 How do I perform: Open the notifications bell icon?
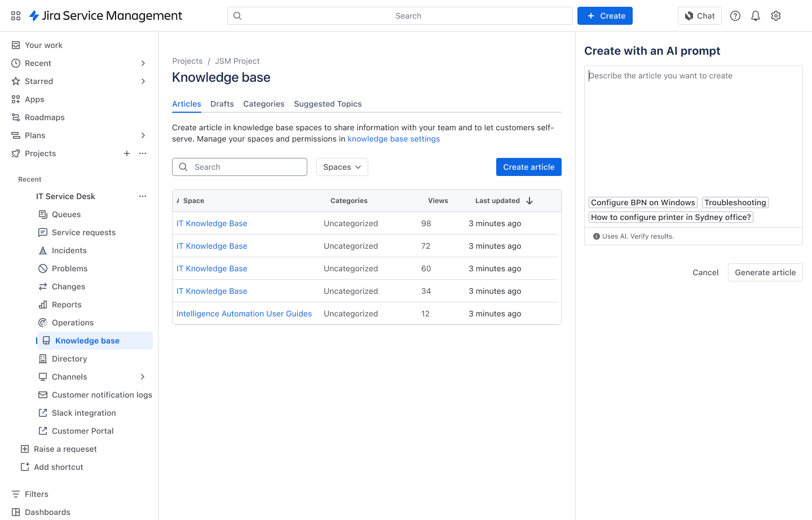pyautogui.click(x=756, y=16)
